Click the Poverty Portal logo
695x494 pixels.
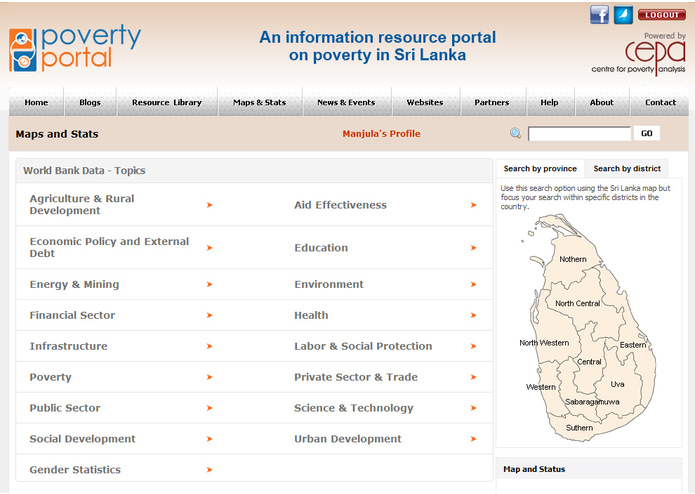75,49
